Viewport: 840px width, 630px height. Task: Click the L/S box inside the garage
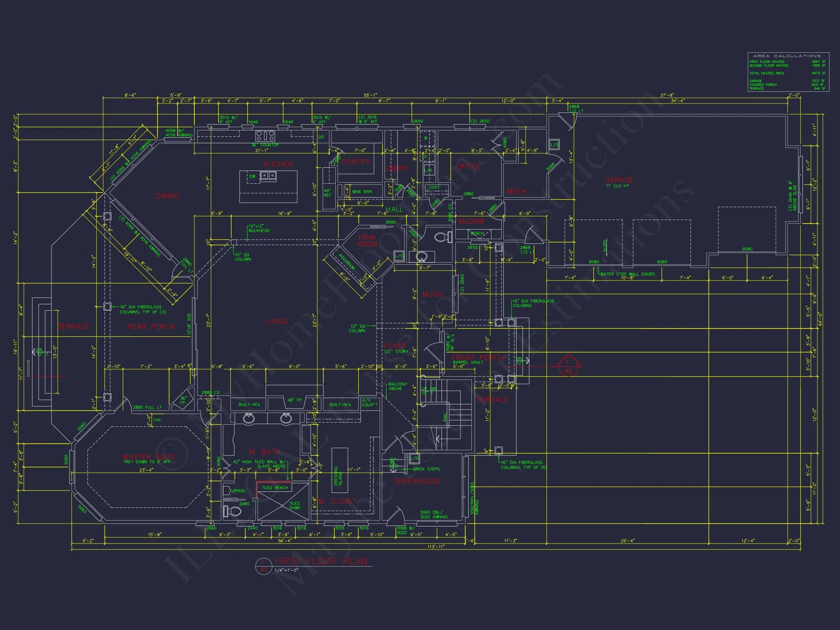[555, 144]
